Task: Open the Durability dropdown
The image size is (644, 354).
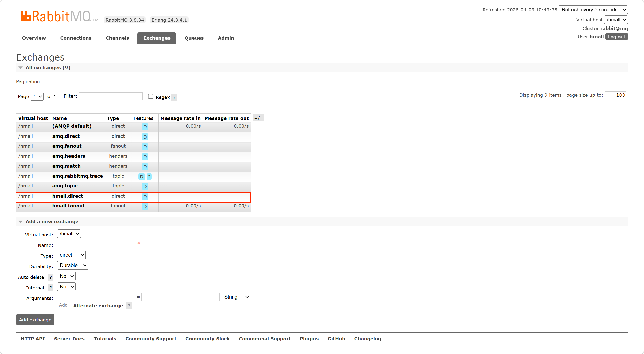Action: [73, 265]
